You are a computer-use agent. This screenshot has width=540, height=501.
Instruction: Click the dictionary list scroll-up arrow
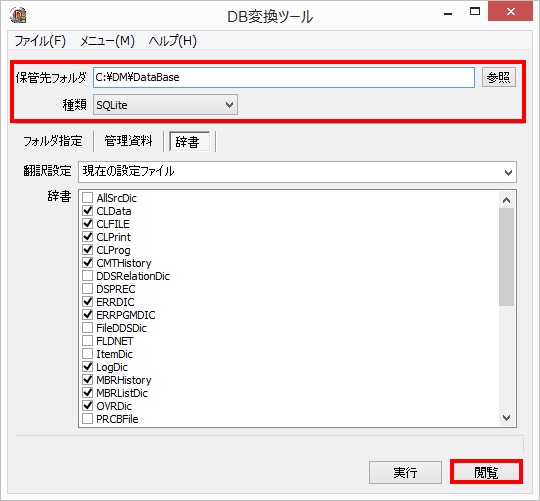[x=506, y=200]
